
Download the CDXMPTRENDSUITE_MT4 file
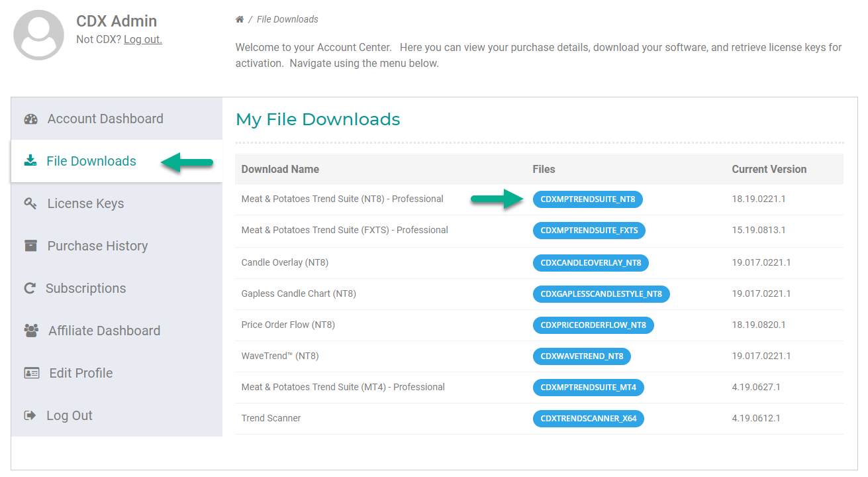pyautogui.click(x=589, y=387)
